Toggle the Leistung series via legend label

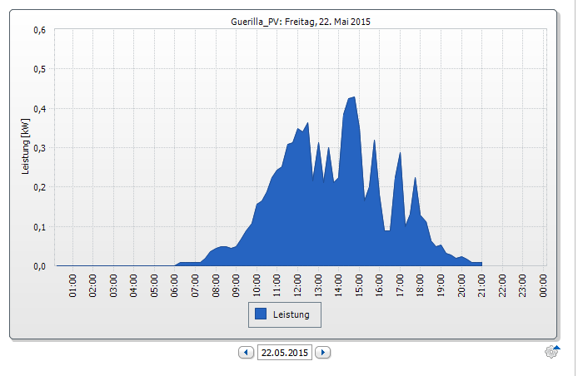(x=292, y=314)
